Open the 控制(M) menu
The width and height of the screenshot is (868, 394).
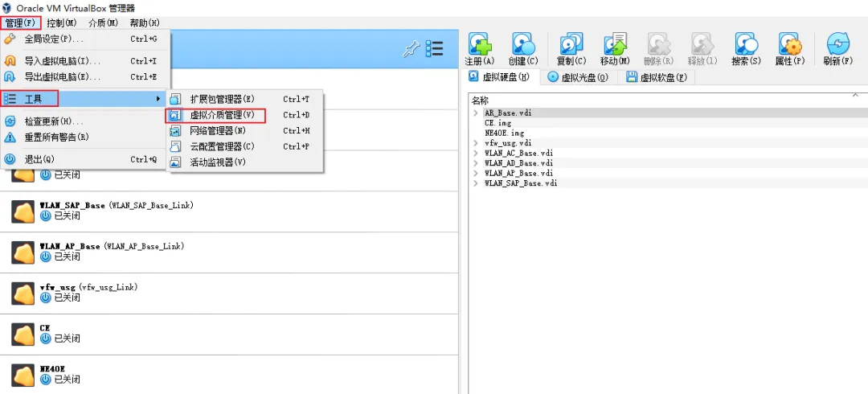tap(61, 23)
